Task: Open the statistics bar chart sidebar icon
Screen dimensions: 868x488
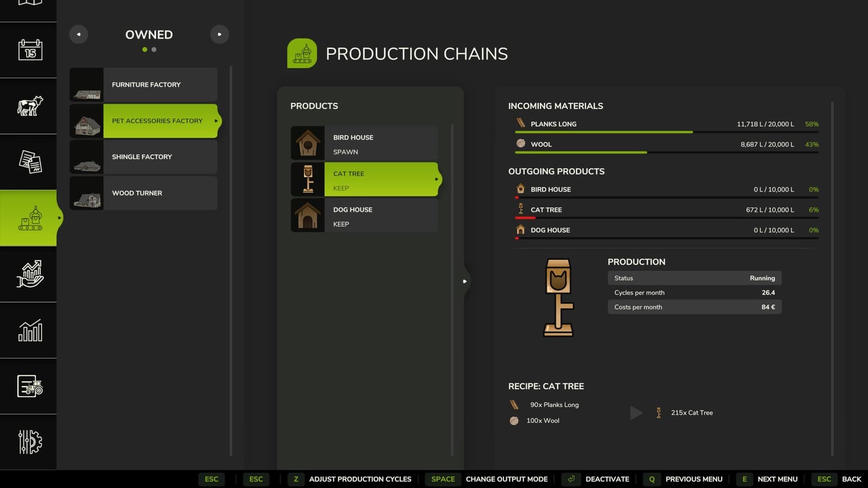Action: point(30,330)
